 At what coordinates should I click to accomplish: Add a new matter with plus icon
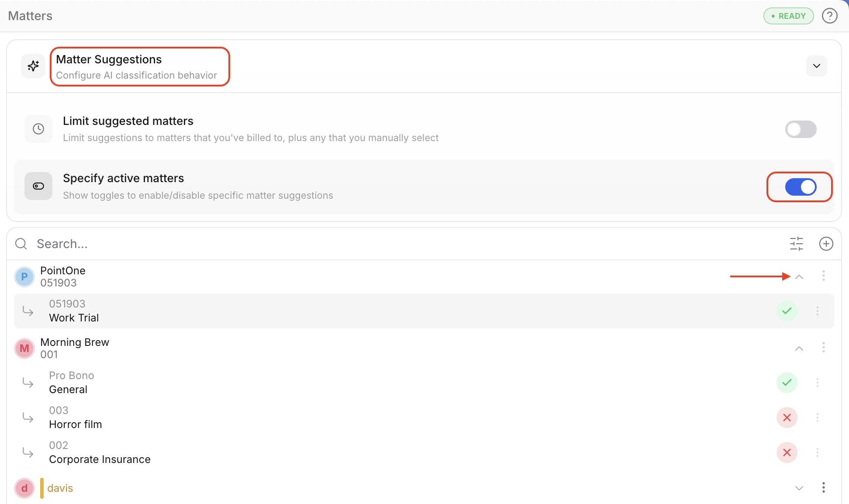826,244
